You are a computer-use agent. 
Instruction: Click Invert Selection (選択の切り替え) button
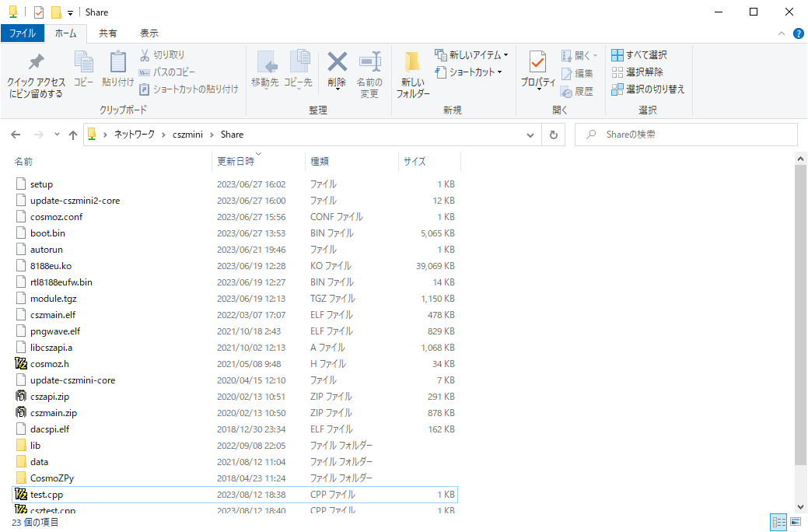[648, 89]
